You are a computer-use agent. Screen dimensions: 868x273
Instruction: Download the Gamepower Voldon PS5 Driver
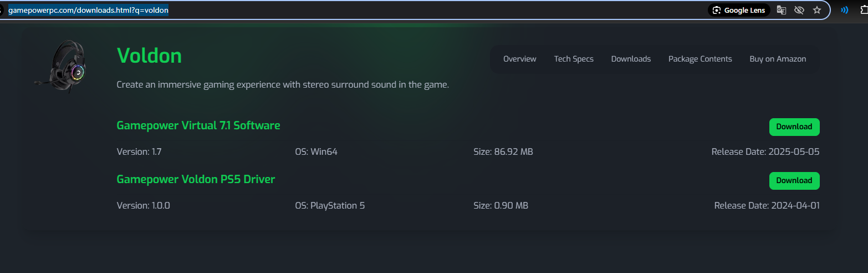coord(794,180)
